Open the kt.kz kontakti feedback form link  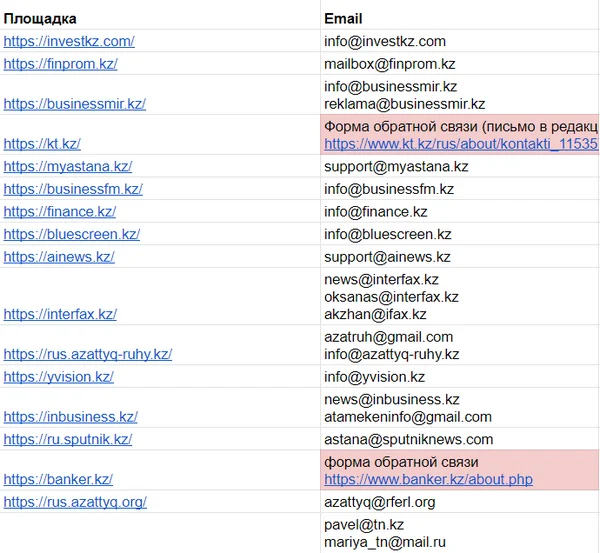[461, 144]
